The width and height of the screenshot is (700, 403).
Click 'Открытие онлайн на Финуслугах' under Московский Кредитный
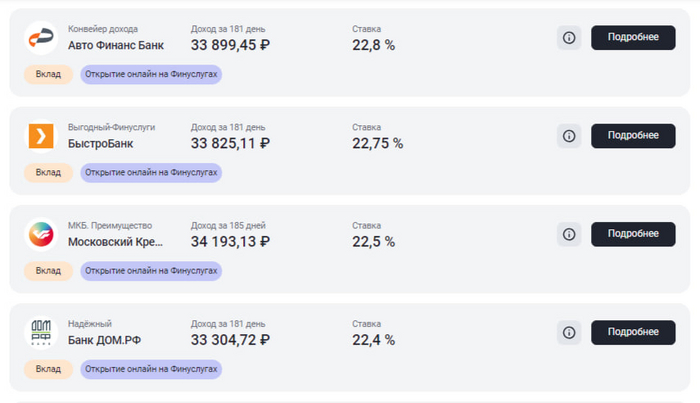[x=151, y=271]
